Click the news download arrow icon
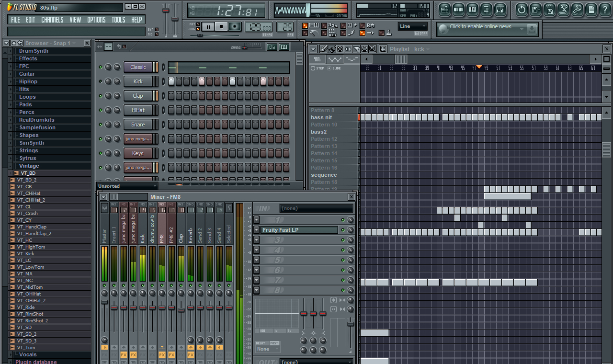The width and height of the screenshot is (613, 364). pos(531,29)
